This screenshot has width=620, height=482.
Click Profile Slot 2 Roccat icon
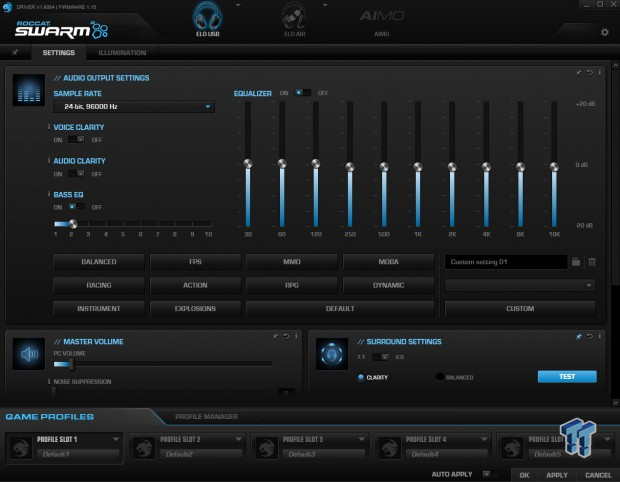point(144,448)
